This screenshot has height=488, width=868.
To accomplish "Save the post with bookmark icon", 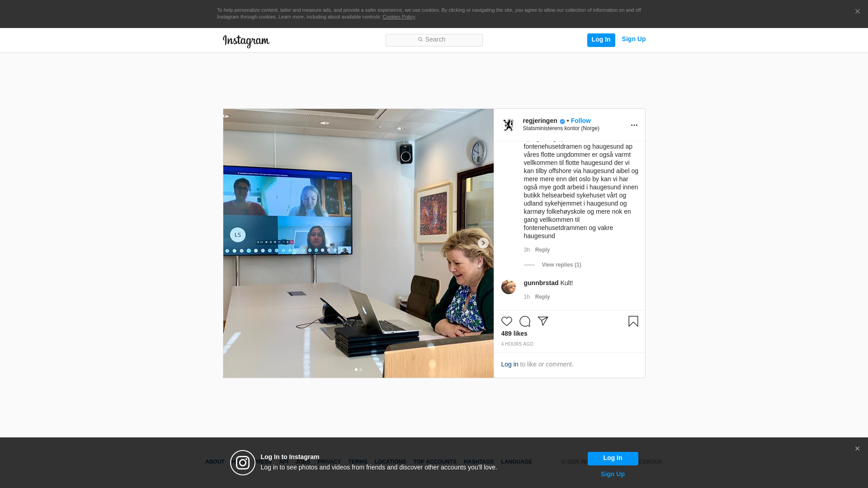I will click(x=633, y=321).
